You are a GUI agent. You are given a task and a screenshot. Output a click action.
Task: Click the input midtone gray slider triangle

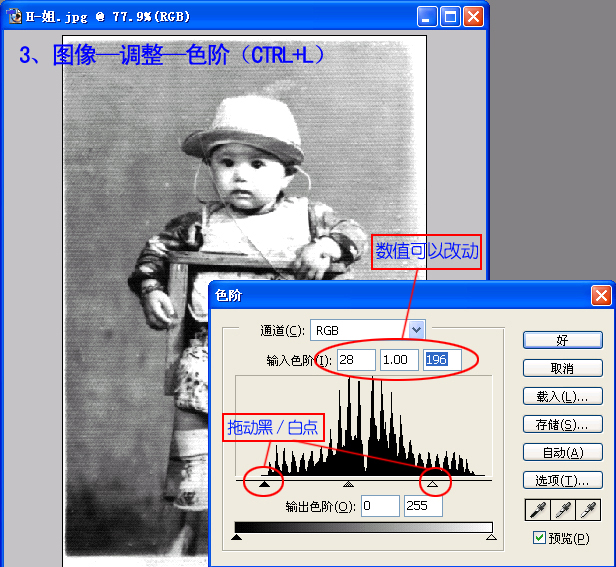click(x=348, y=484)
